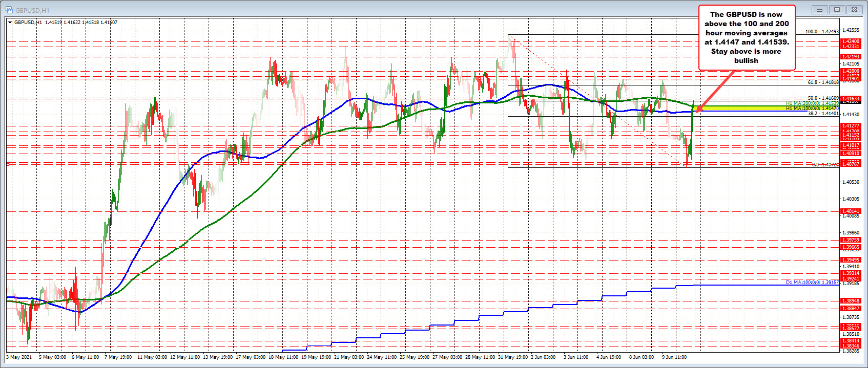Click the red price tag 1.42400
This screenshot has width=868, height=368.
point(851,41)
